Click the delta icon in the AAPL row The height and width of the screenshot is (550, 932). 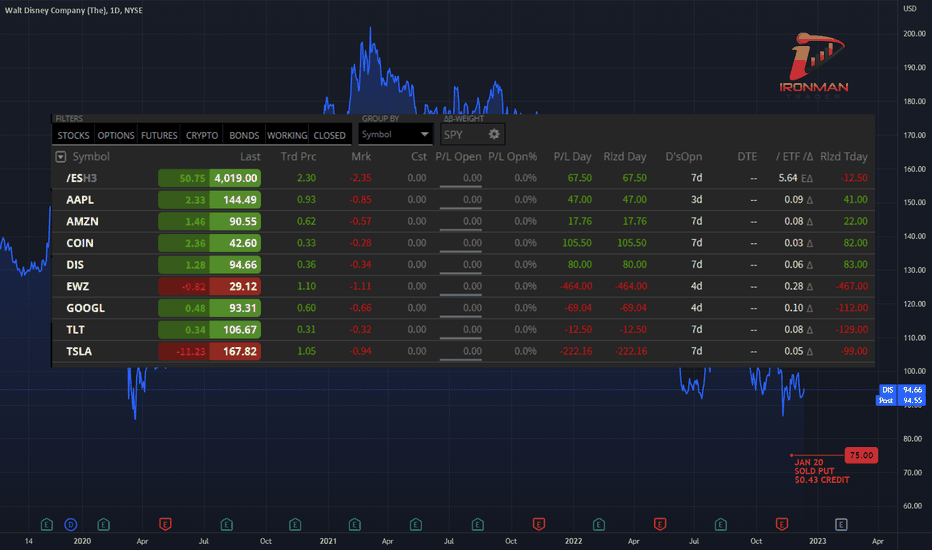coord(810,200)
